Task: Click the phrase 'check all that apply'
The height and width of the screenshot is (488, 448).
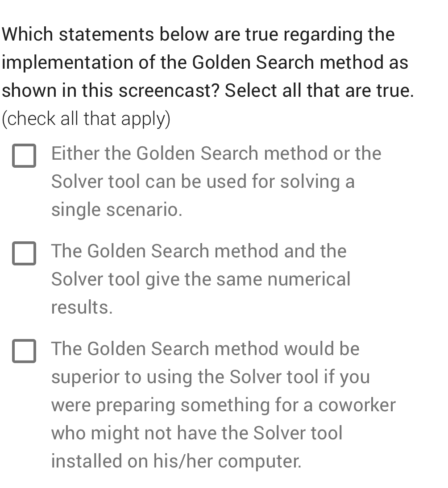Action: (86, 118)
